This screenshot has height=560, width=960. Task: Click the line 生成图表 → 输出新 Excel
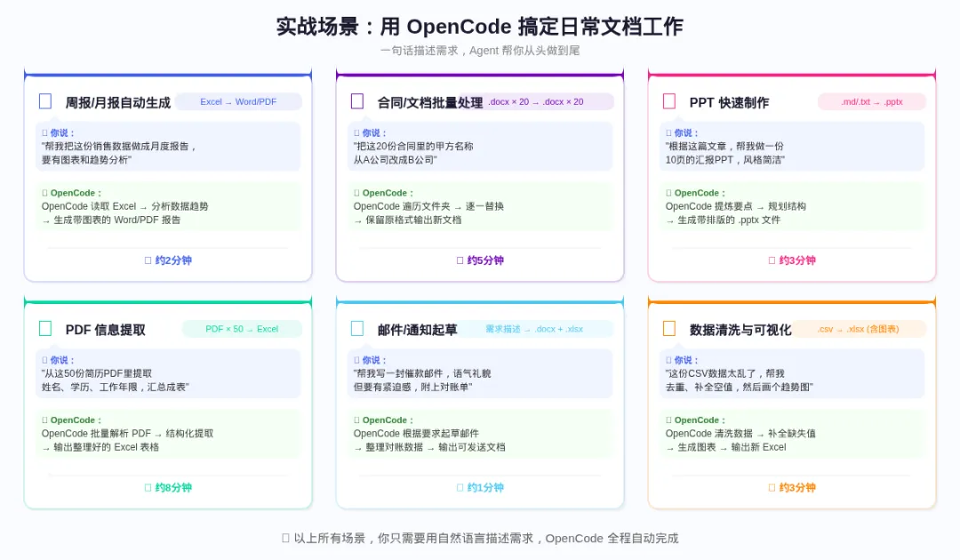click(x=726, y=447)
